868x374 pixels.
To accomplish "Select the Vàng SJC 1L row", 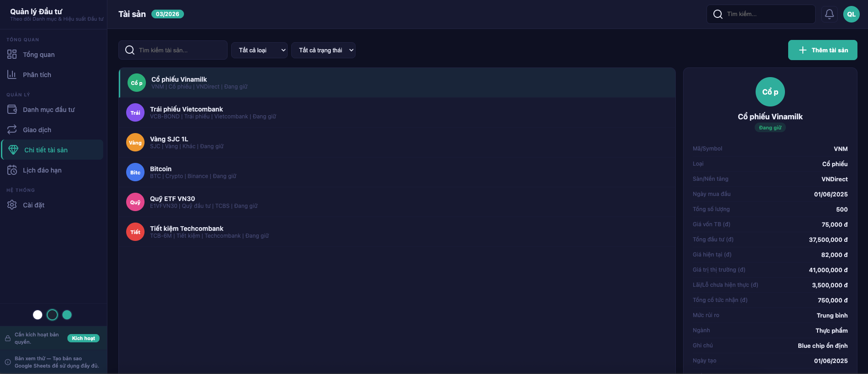I will click(x=397, y=143).
